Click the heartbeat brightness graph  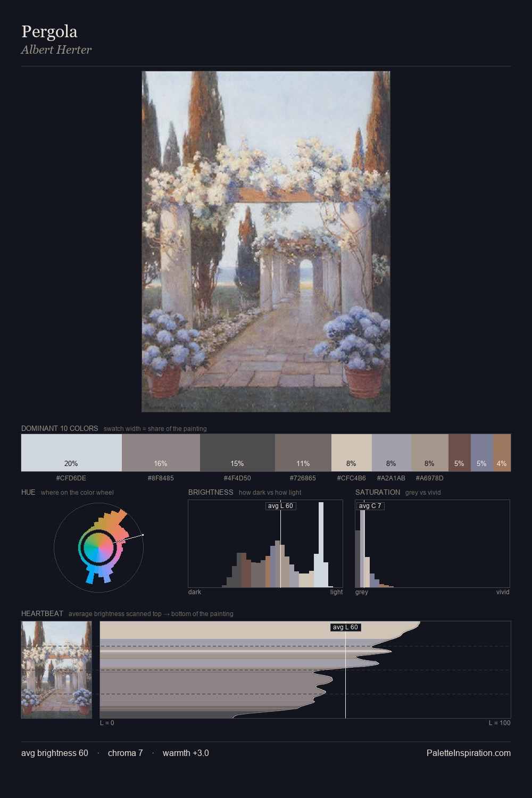pyautogui.click(x=305, y=670)
